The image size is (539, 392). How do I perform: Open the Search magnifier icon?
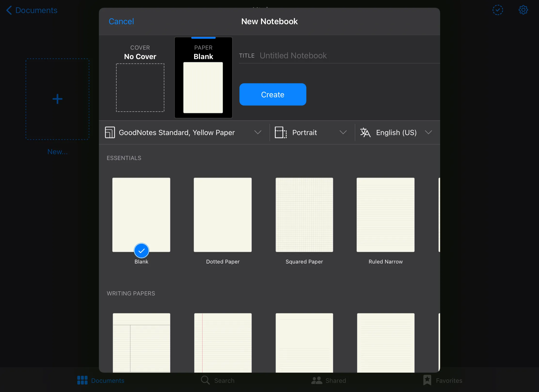click(x=205, y=380)
